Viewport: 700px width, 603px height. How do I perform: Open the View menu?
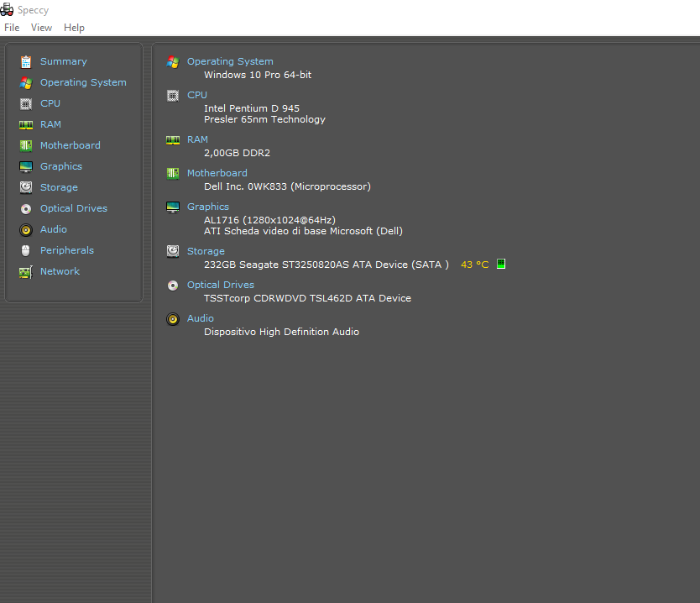41,28
